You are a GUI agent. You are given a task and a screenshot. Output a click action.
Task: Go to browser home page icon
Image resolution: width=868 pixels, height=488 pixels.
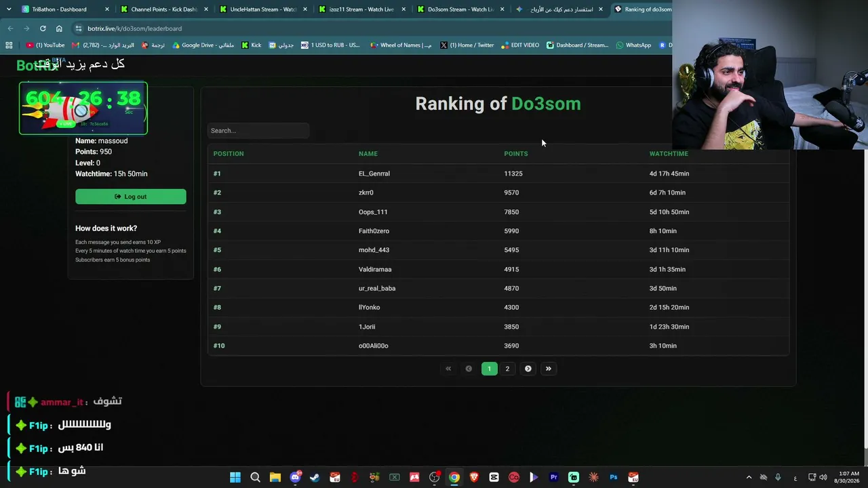[x=59, y=28]
